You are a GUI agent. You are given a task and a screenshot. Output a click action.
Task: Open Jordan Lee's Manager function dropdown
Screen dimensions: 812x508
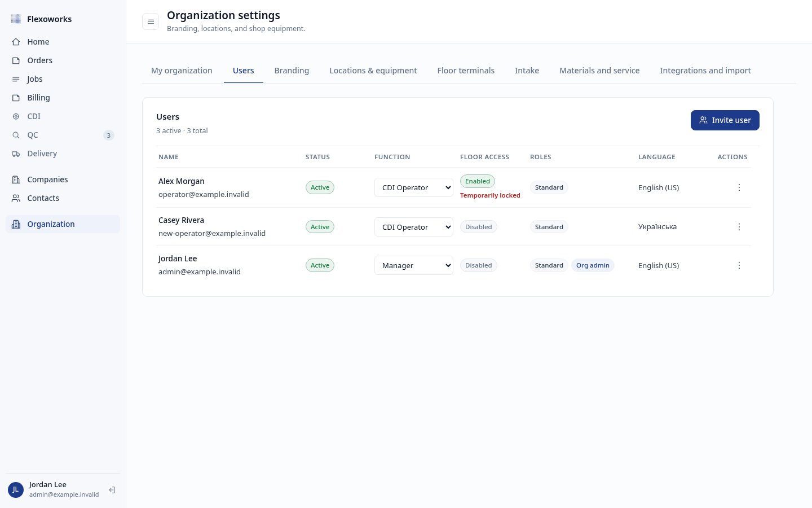414,265
